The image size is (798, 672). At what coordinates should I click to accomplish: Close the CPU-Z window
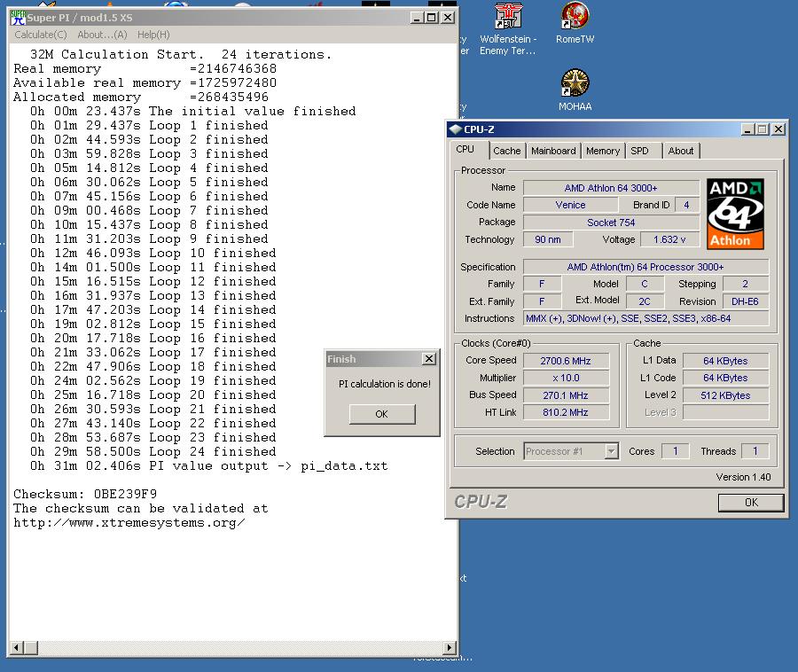pos(778,129)
